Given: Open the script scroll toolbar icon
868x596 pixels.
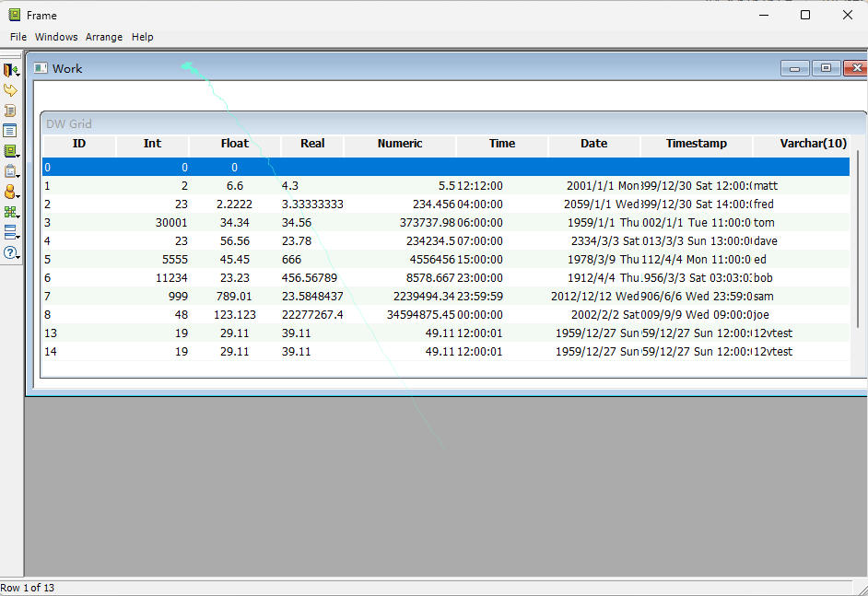Looking at the screenshot, I should (x=10, y=111).
